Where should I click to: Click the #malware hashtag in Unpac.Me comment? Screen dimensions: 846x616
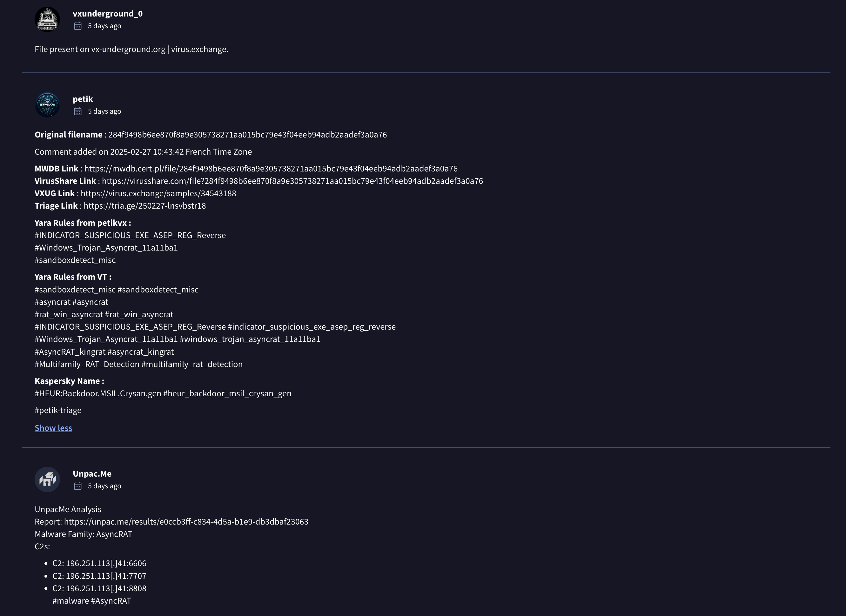click(70, 601)
